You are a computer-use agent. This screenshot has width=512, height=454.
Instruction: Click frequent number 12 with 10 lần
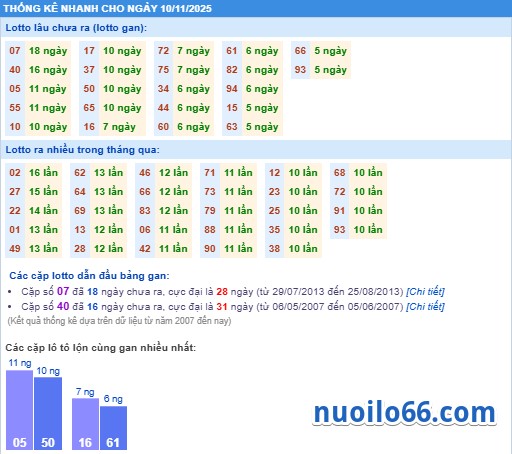[x=274, y=173]
